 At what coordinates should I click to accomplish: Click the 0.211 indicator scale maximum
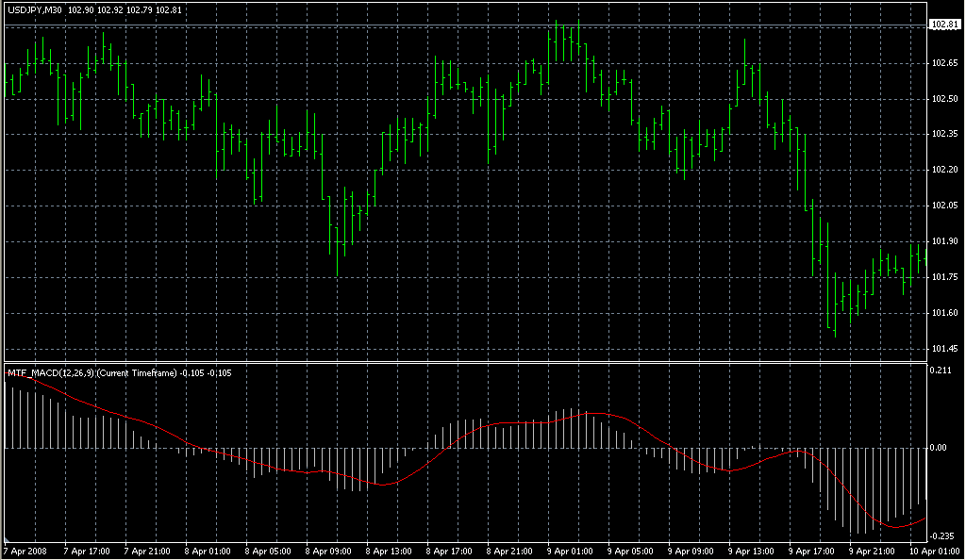pyautogui.click(x=941, y=371)
